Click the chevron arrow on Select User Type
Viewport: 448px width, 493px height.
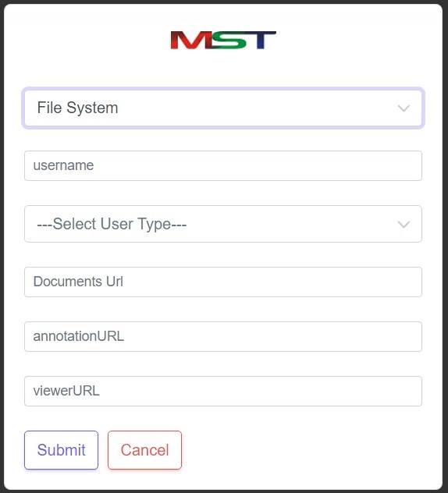point(404,224)
